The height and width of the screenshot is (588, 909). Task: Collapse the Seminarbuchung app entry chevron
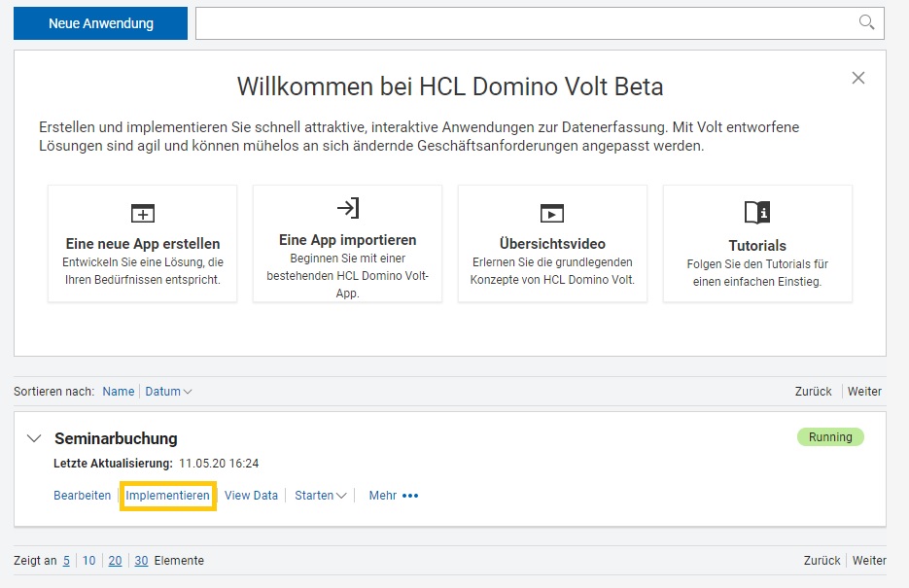34,438
